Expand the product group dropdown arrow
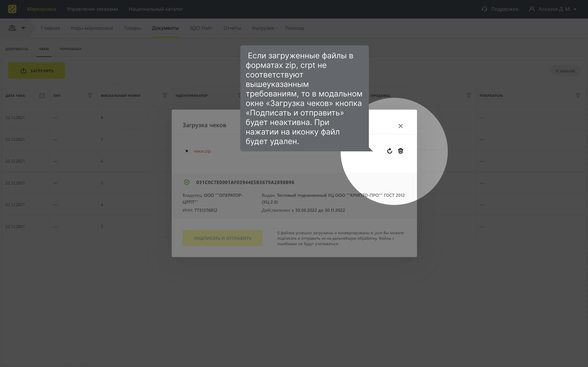Screen dimensions: 588x367 (23, 28)
